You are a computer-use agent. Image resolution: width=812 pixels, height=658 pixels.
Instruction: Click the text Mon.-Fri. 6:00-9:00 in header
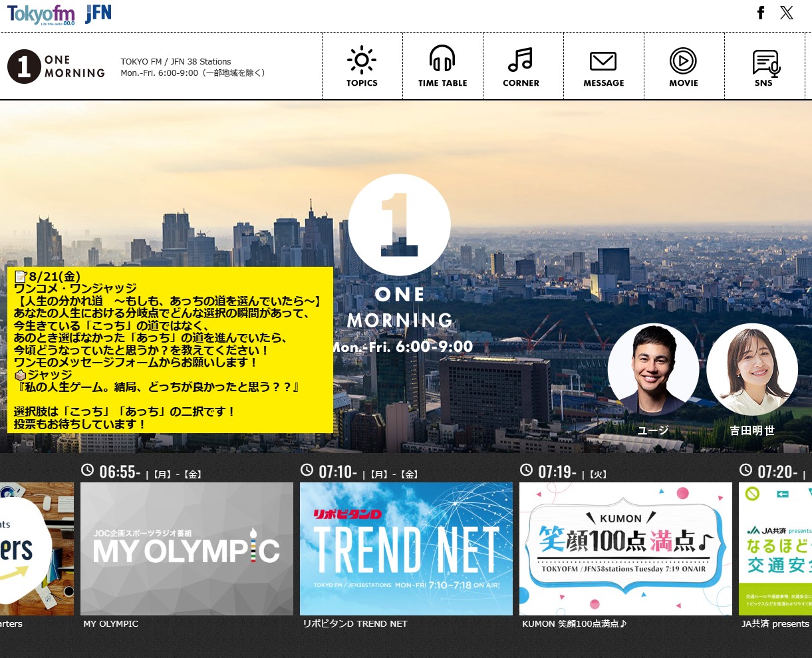click(x=160, y=73)
